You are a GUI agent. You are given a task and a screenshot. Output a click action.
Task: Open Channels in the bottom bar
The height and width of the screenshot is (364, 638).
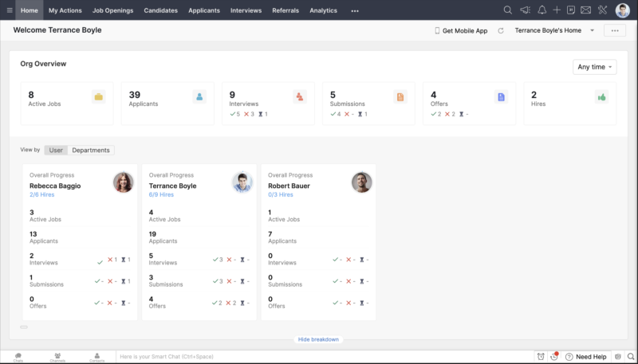point(57,357)
